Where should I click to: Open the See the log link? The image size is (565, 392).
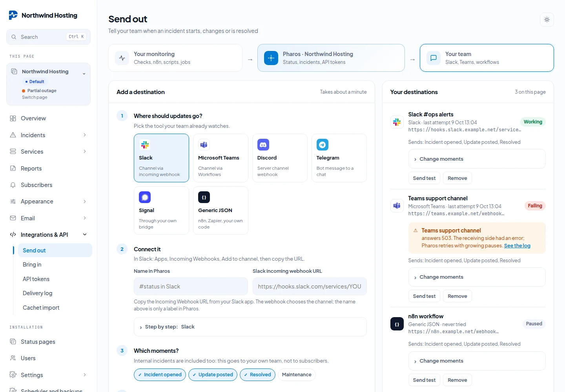click(x=517, y=246)
